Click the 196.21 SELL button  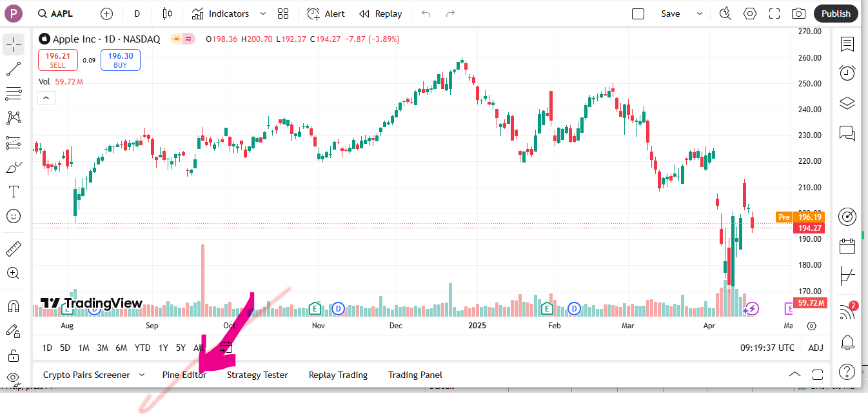58,60
